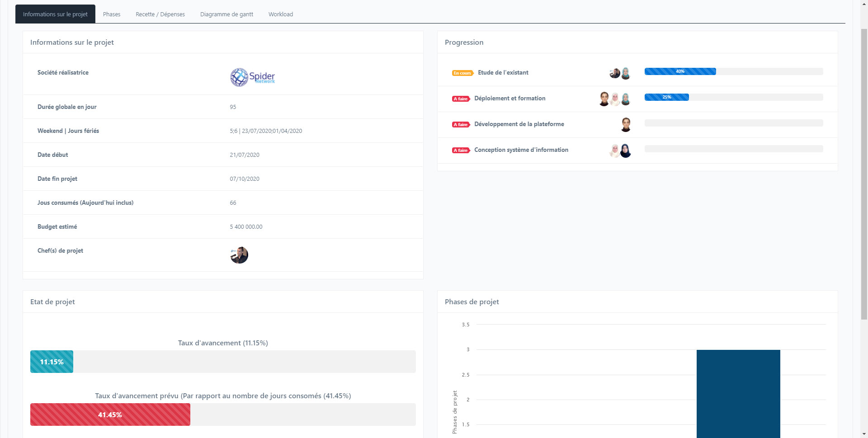Click the dark blue bar in Phases de projet chart

point(738,393)
